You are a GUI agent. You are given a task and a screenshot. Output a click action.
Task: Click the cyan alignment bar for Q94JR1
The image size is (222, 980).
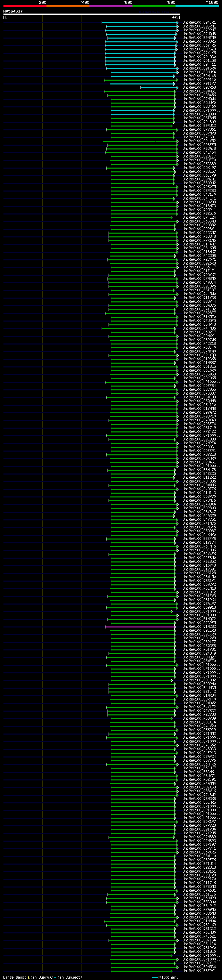[140, 23]
